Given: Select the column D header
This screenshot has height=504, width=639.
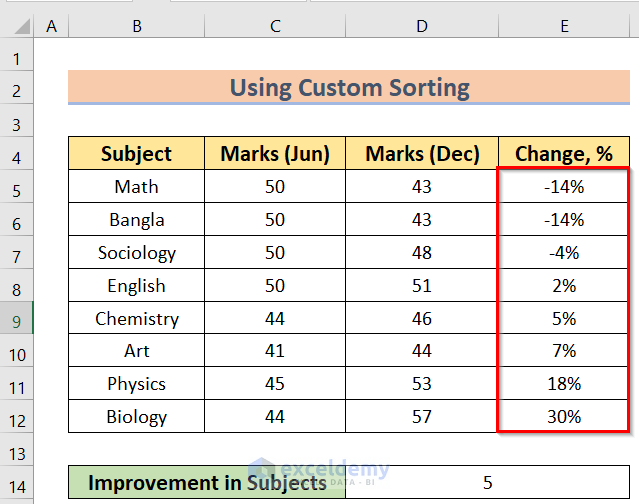Looking at the screenshot, I should pyautogui.click(x=421, y=26).
